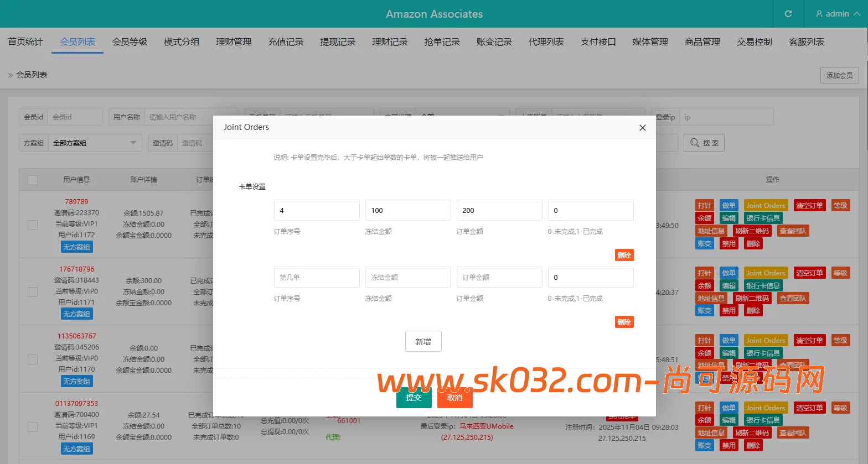Open the admin user dropdown
868x464 pixels.
pos(838,14)
